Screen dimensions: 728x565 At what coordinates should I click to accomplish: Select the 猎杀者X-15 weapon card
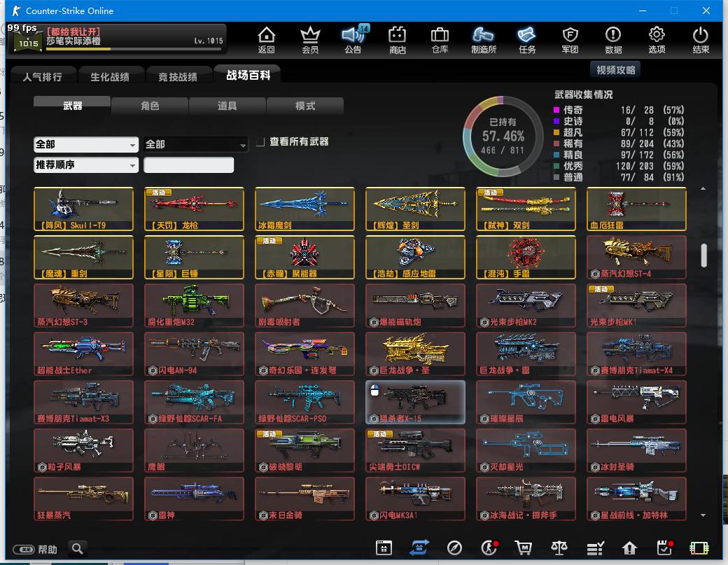click(415, 402)
